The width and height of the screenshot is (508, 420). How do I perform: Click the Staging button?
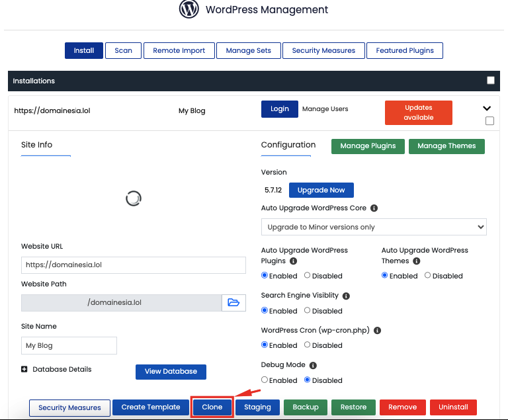point(257,407)
